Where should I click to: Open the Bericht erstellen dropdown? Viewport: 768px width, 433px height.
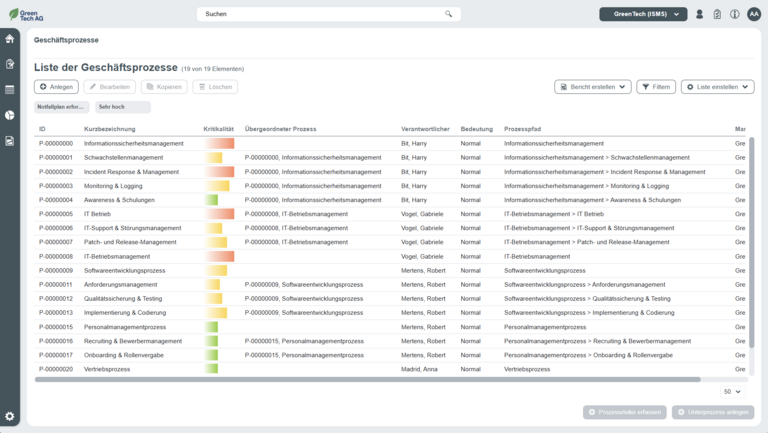593,87
